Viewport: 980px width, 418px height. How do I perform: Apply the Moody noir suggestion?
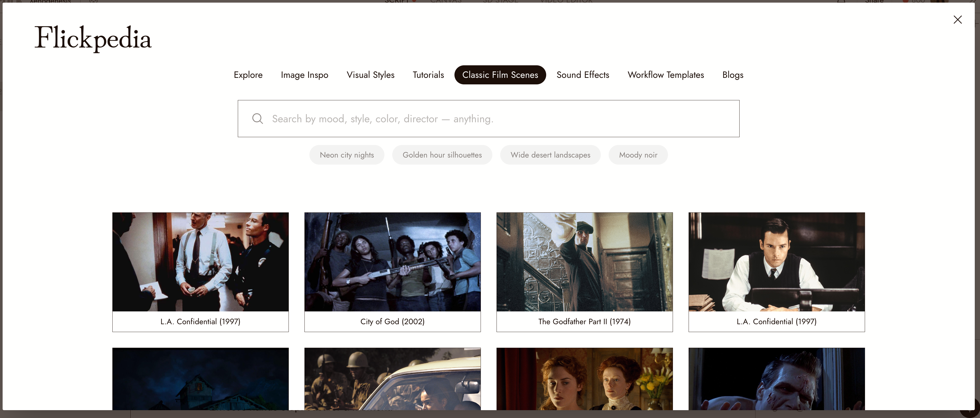tap(638, 155)
